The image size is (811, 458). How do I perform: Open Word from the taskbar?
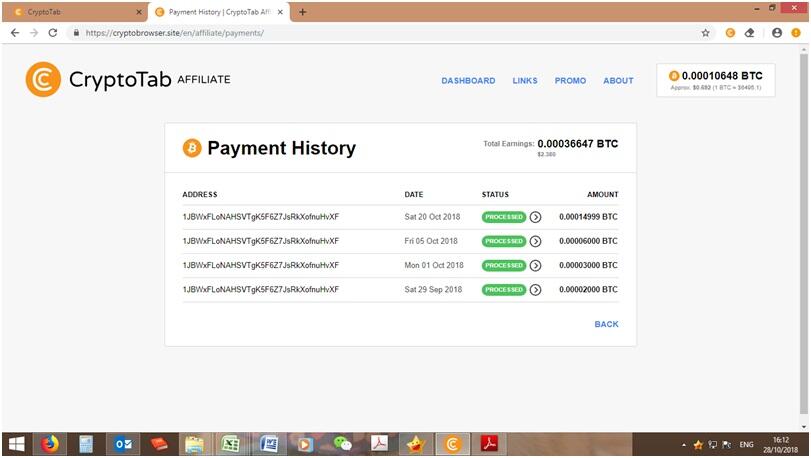pos(268,444)
